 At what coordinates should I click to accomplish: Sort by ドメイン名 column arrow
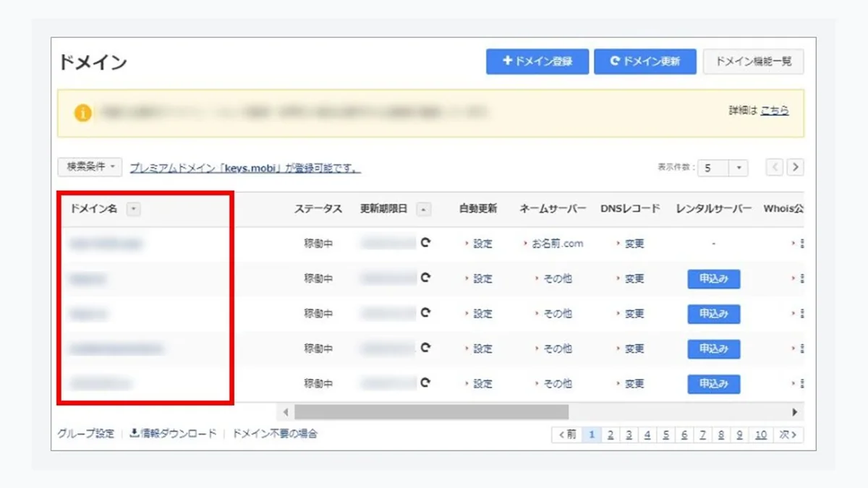(x=134, y=209)
